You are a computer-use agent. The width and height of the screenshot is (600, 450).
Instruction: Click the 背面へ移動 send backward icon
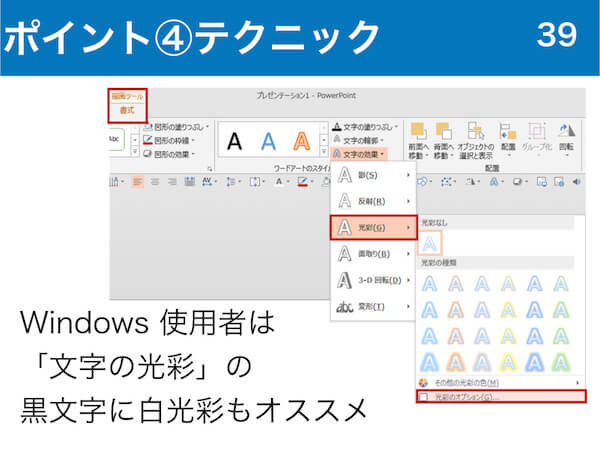pyautogui.click(x=443, y=131)
